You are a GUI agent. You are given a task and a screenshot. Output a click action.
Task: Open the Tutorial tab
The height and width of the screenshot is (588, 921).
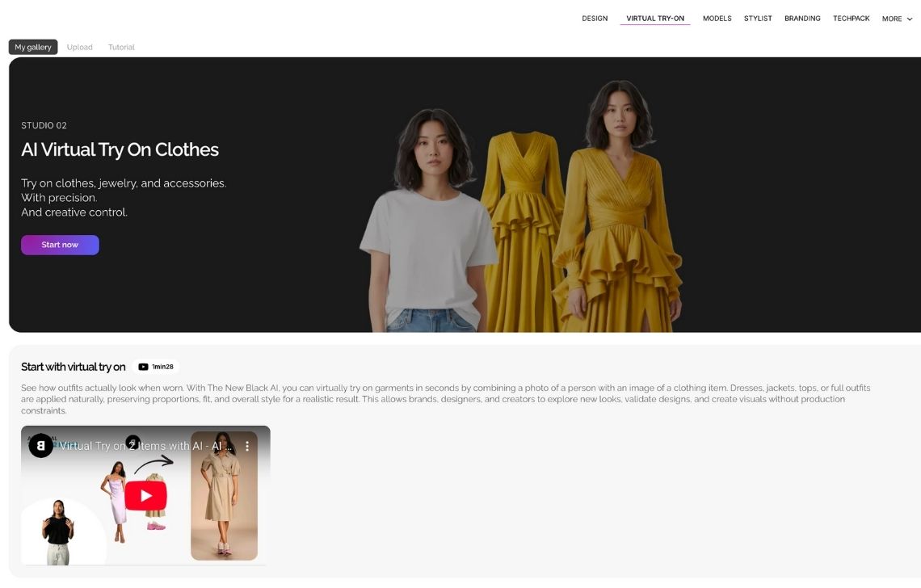click(121, 48)
